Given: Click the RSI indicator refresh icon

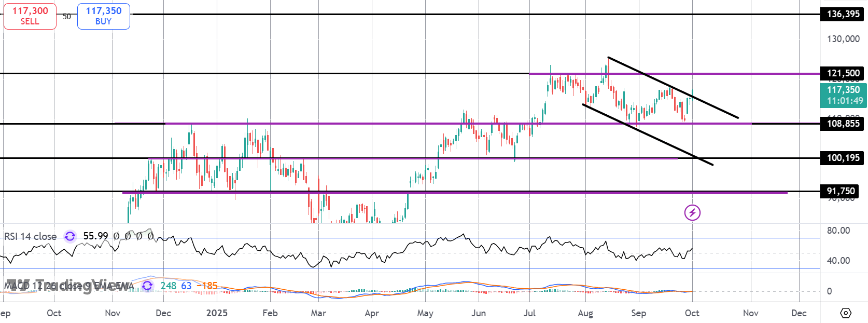Looking at the screenshot, I should 70,236.
